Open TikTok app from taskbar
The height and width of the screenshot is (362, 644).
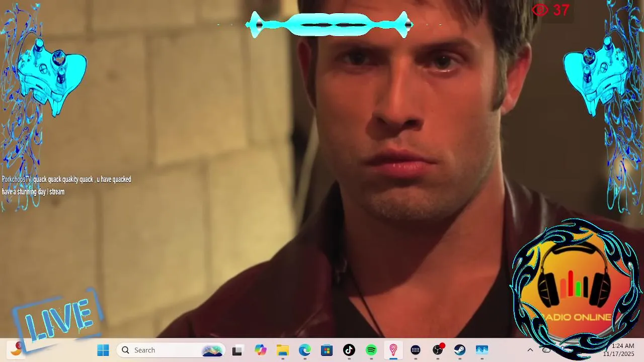tap(349, 350)
